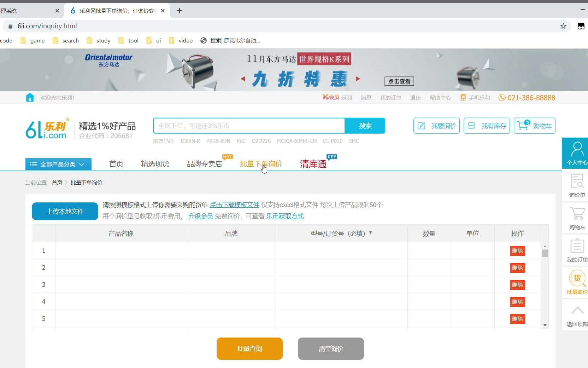Click 首页 in the breadcrumb
The image size is (588, 368).
pos(57,183)
